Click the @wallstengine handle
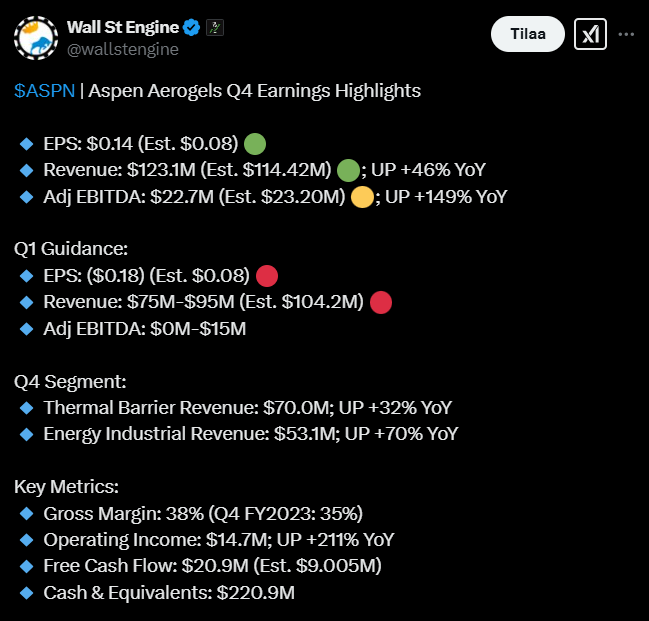Screen dimensions: 649x621 [123, 48]
